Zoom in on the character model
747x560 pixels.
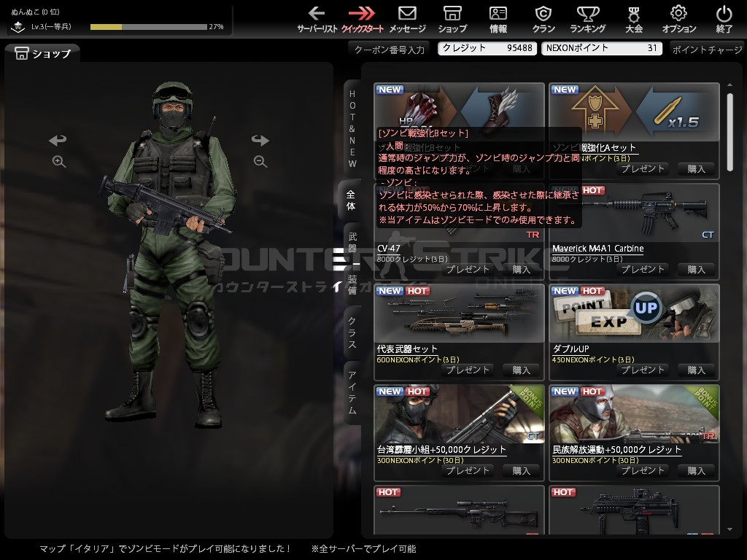(x=58, y=161)
